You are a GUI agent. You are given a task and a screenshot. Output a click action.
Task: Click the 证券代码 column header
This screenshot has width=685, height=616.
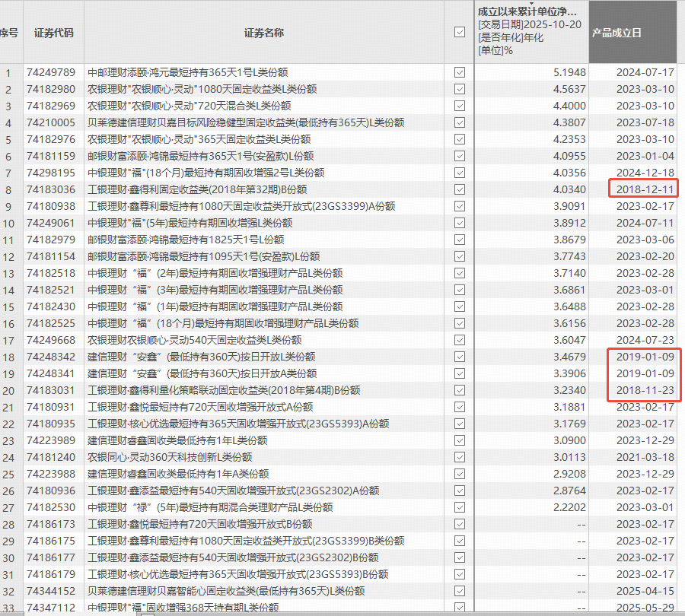click(52, 32)
